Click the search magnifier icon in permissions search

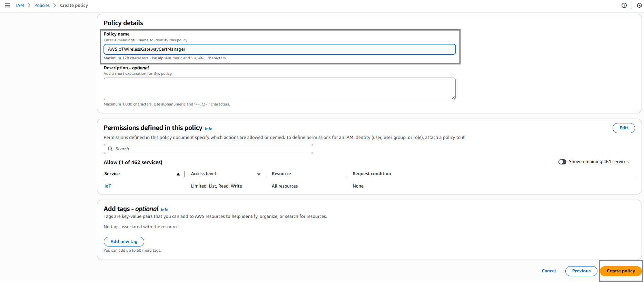110,149
